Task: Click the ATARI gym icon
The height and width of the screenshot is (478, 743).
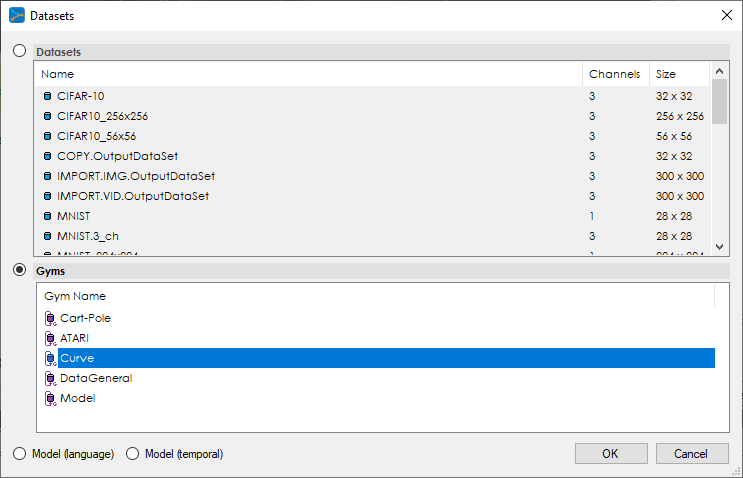Action: [x=51, y=338]
